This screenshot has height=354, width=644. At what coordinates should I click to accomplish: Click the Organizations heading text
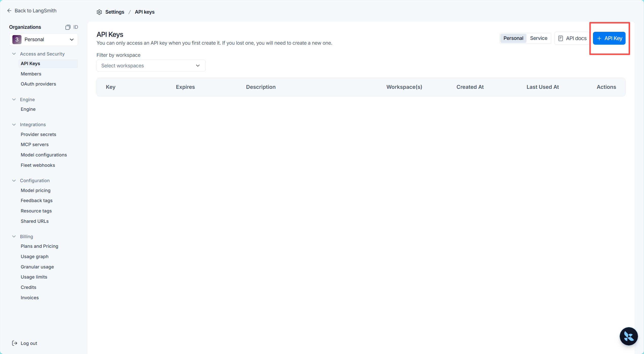[25, 27]
